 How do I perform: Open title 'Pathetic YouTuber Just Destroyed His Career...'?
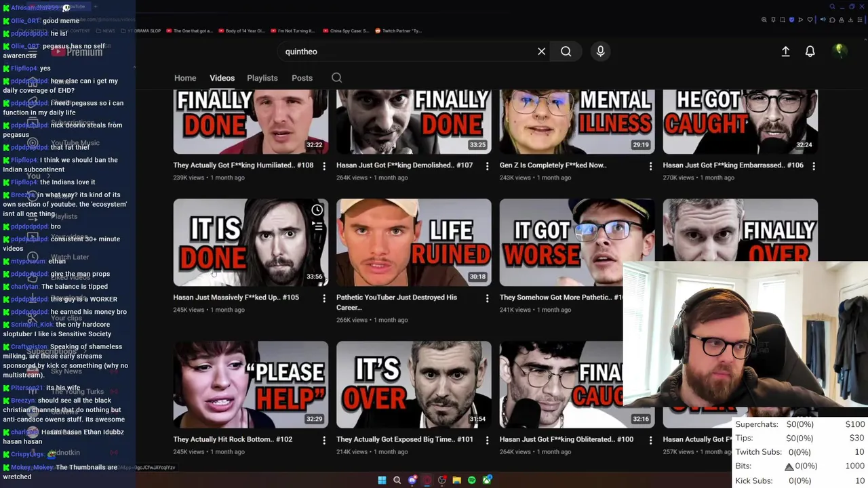397,302
